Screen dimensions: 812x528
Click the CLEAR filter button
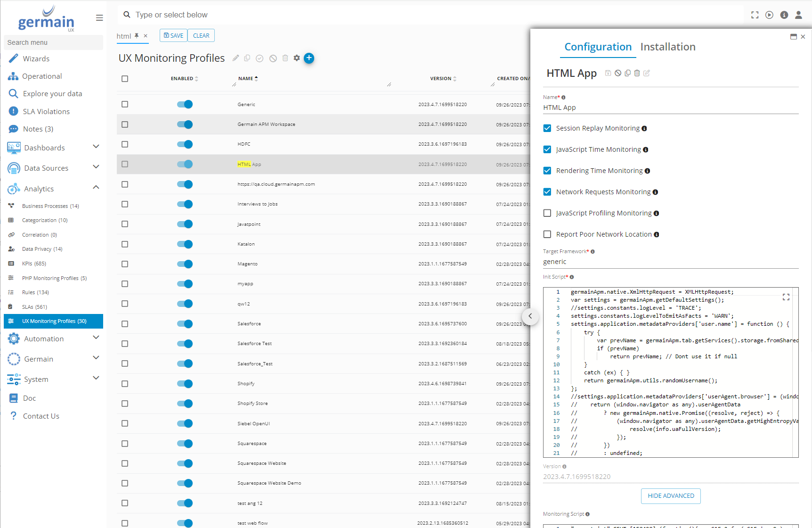[201, 36]
